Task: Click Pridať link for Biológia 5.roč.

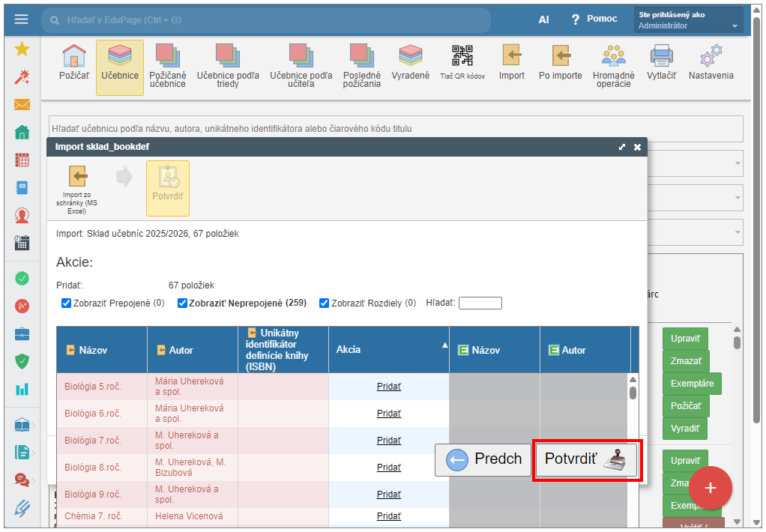Action: click(x=388, y=387)
